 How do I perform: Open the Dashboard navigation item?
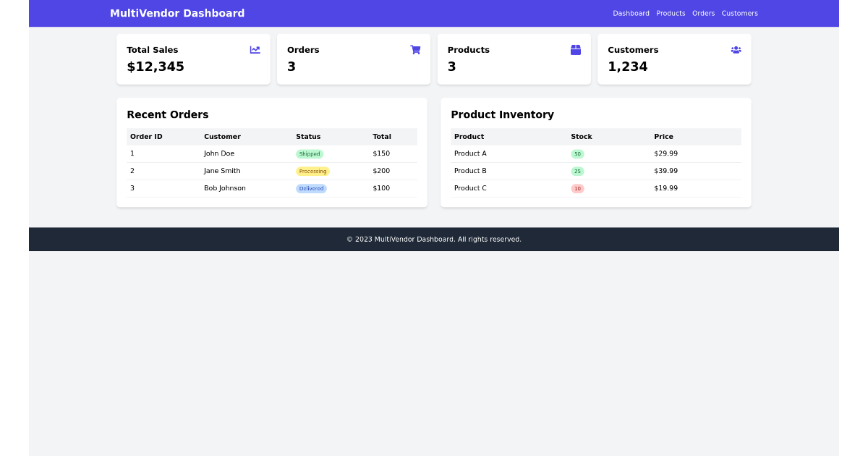(x=631, y=13)
